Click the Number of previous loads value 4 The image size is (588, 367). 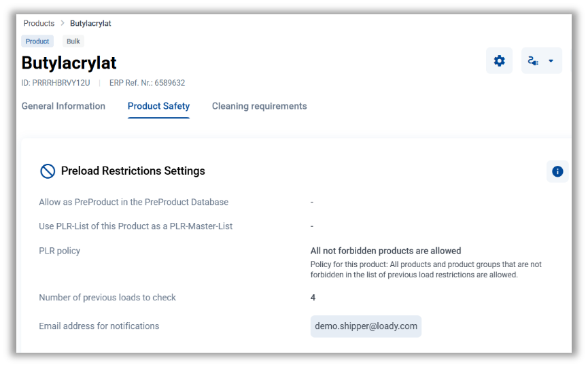[313, 298]
